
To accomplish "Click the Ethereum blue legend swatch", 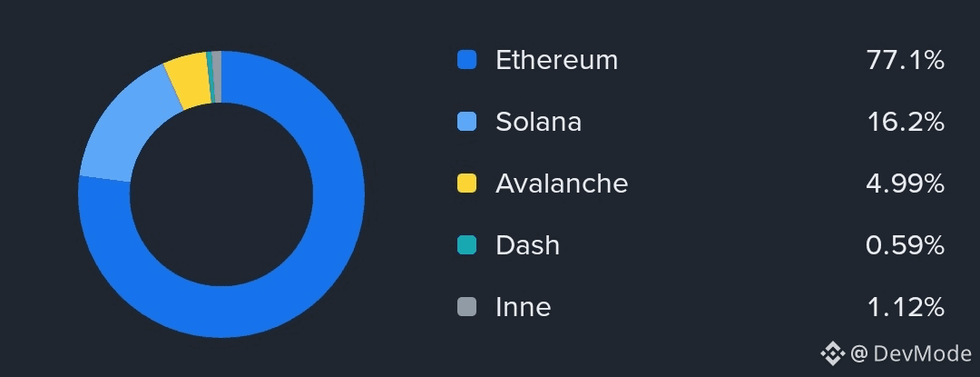I will [466, 61].
